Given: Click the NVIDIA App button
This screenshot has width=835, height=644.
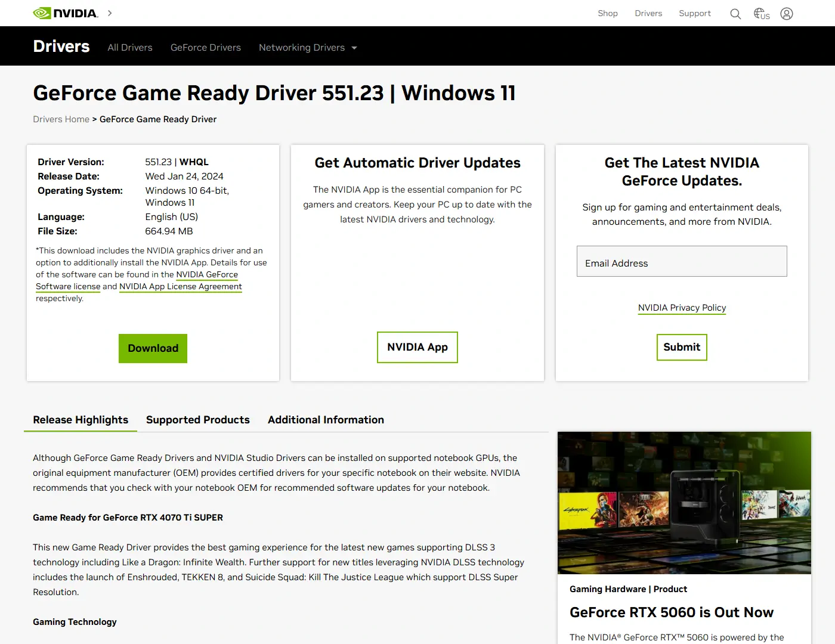Looking at the screenshot, I should click(417, 347).
